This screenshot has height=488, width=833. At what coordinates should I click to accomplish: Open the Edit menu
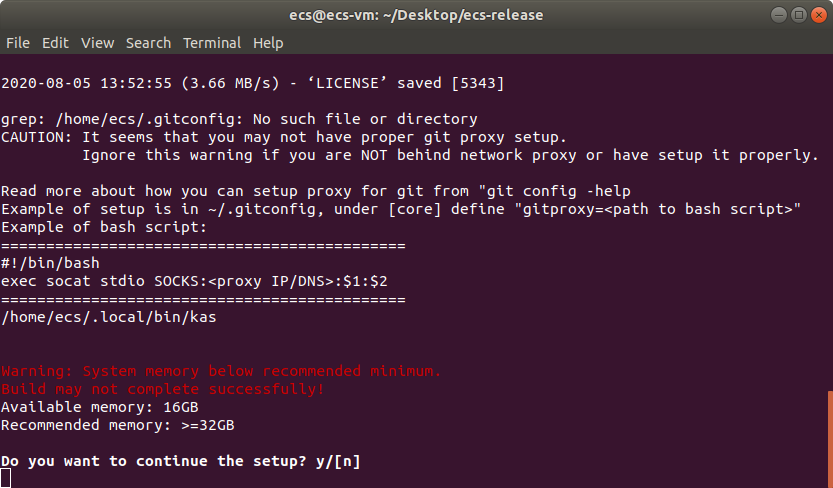pos(55,43)
